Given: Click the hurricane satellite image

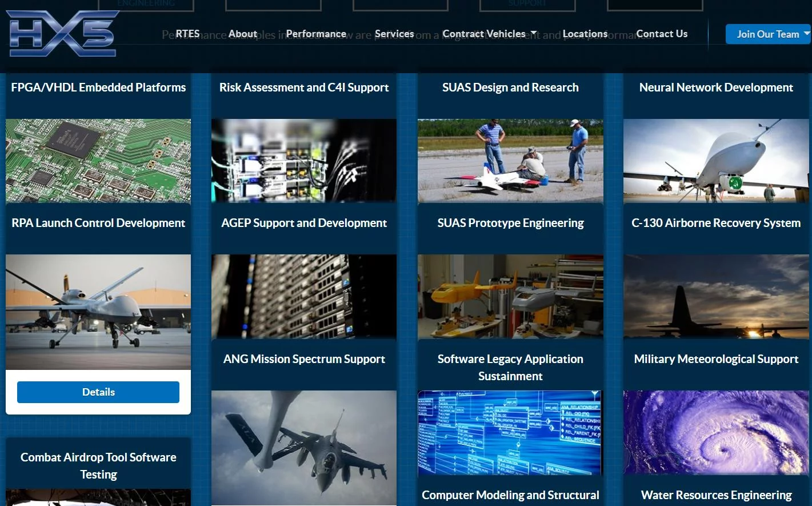Looking at the screenshot, I should (716, 432).
